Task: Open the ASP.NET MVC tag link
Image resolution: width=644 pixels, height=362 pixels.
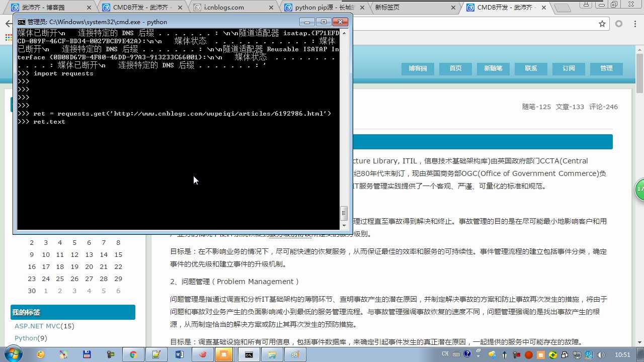Action: (x=37, y=326)
